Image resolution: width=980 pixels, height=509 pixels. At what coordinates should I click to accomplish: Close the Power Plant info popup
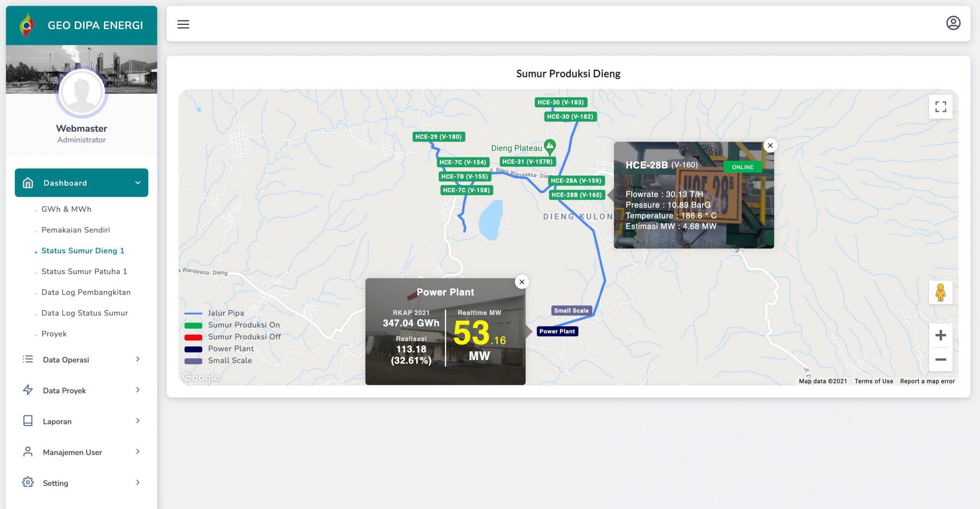[522, 282]
